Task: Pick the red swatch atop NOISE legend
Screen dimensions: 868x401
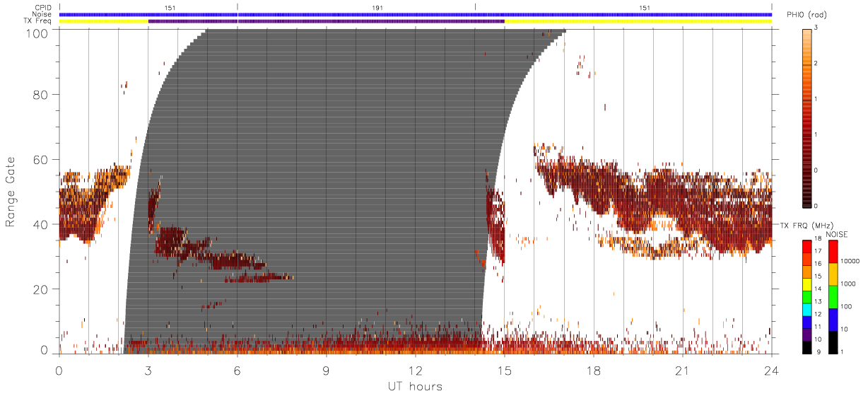Action: click(x=833, y=251)
